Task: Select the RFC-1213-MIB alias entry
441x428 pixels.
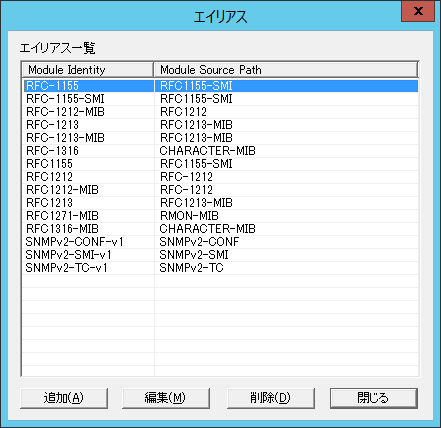Action: point(220,138)
